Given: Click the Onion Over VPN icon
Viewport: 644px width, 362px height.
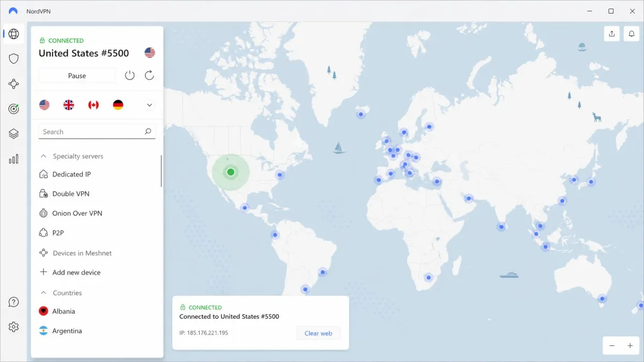Looking at the screenshot, I should (x=44, y=213).
